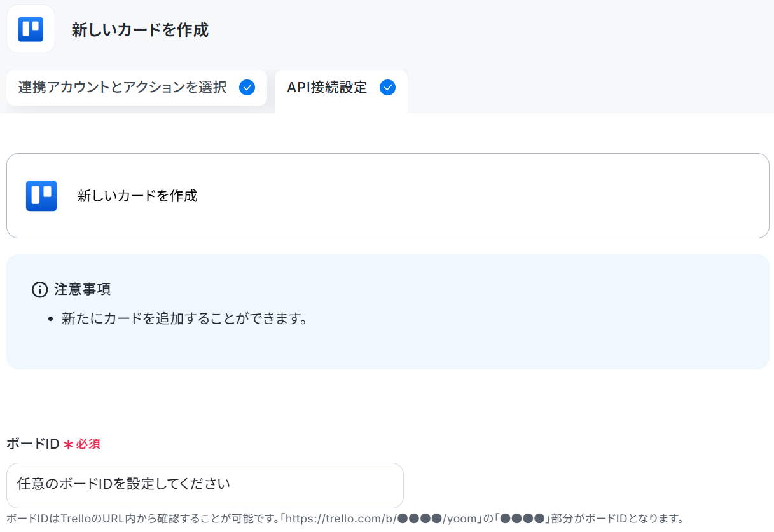Image resolution: width=774 pixels, height=532 pixels.
Task: Click the 注意事項 heading
Action: coord(83,290)
